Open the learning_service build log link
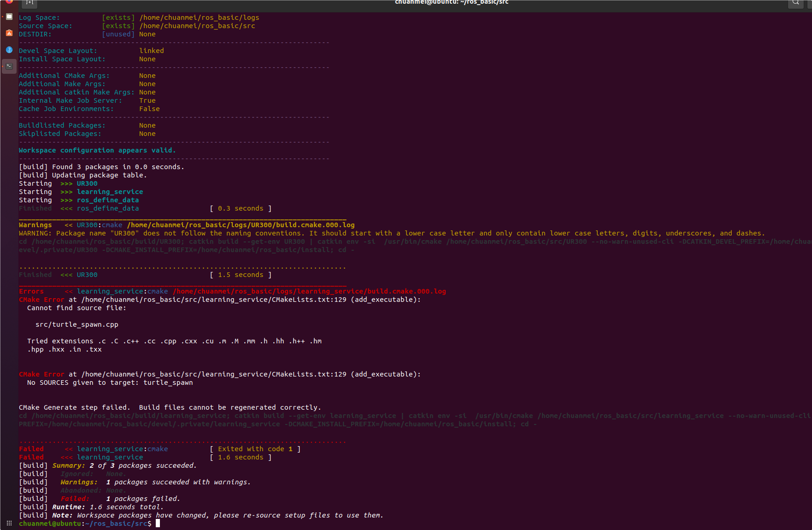 click(x=309, y=291)
